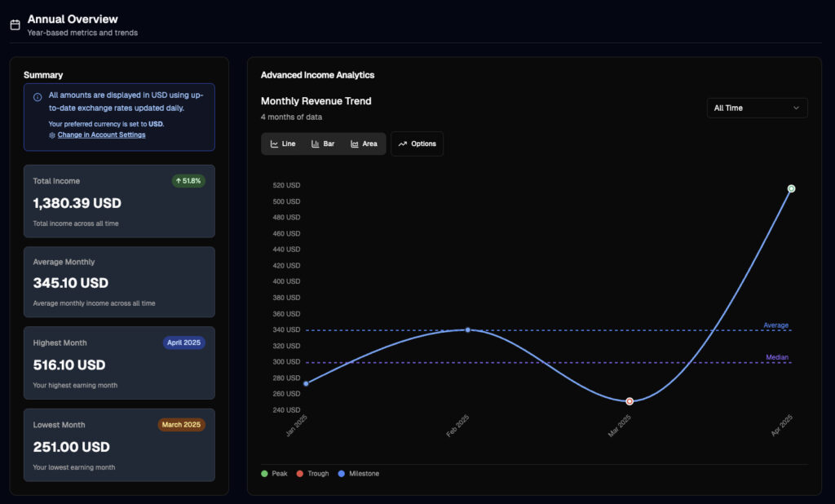Click the peak data point at Apr 2025
Viewport: 835px width, 504px height.
pos(791,188)
